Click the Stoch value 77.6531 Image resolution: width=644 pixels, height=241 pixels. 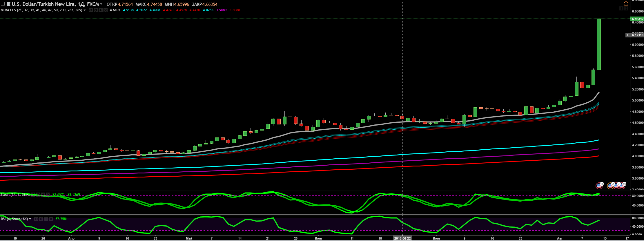[x=58, y=195]
